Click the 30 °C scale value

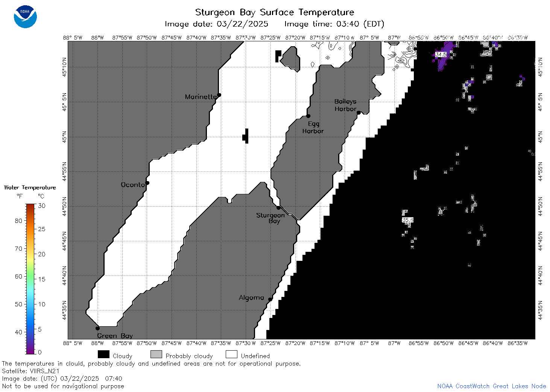pos(42,206)
